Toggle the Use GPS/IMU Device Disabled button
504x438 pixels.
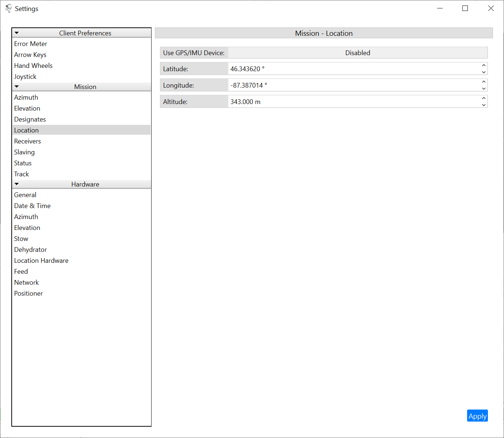(x=358, y=53)
